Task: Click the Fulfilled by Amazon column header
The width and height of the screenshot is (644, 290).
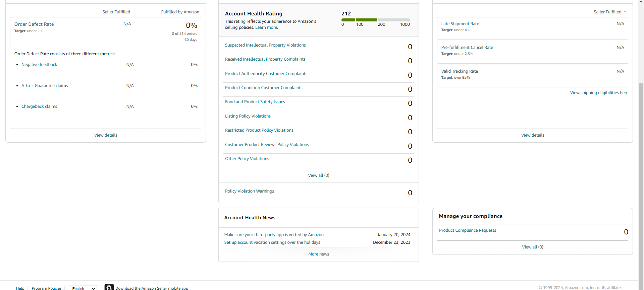Action: (x=180, y=12)
